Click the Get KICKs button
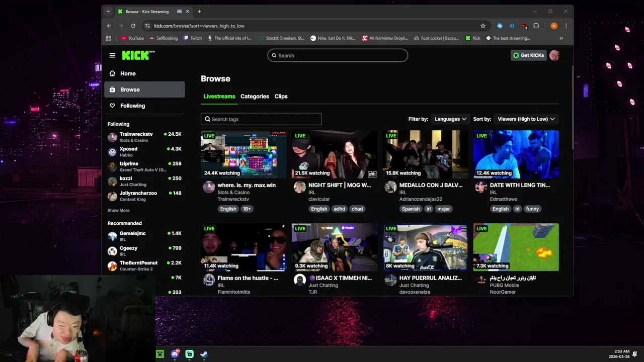 pyautogui.click(x=528, y=55)
